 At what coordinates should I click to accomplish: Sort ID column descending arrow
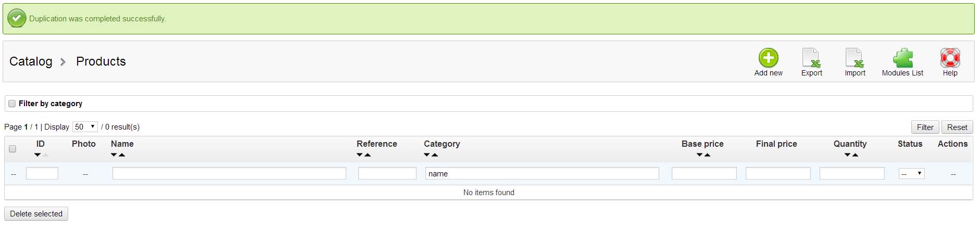tap(37, 155)
